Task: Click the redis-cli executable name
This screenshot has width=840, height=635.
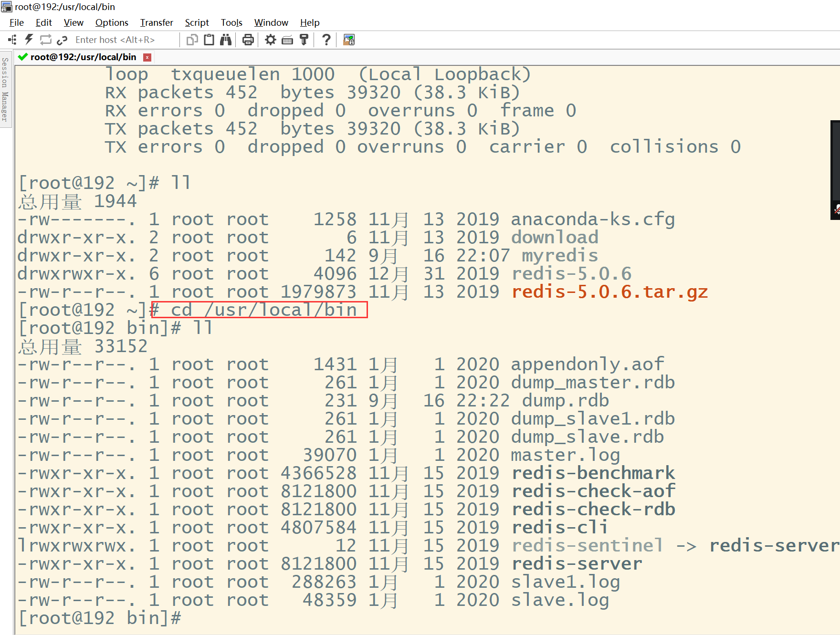Action: tap(559, 527)
